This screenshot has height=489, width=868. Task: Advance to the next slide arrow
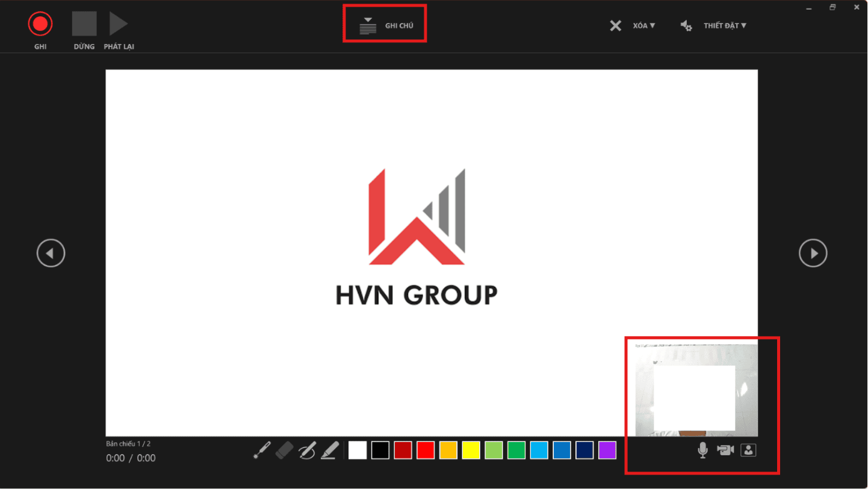coord(813,253)
